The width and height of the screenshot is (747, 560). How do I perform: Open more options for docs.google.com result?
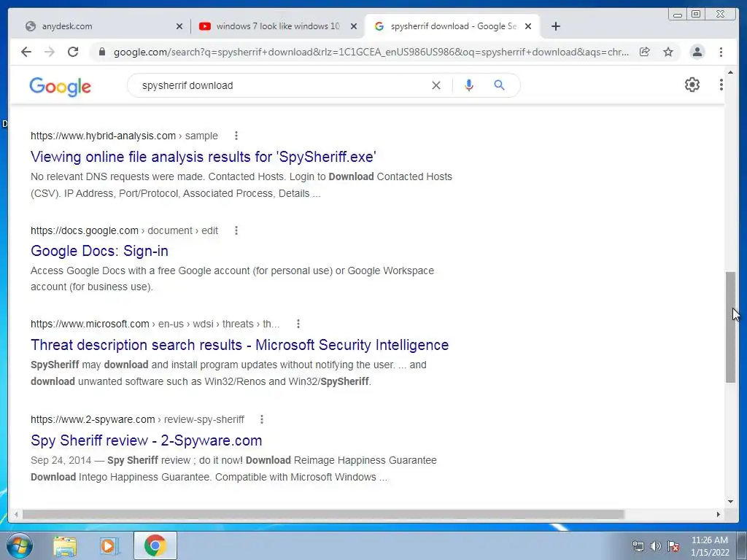click(236, 230)
